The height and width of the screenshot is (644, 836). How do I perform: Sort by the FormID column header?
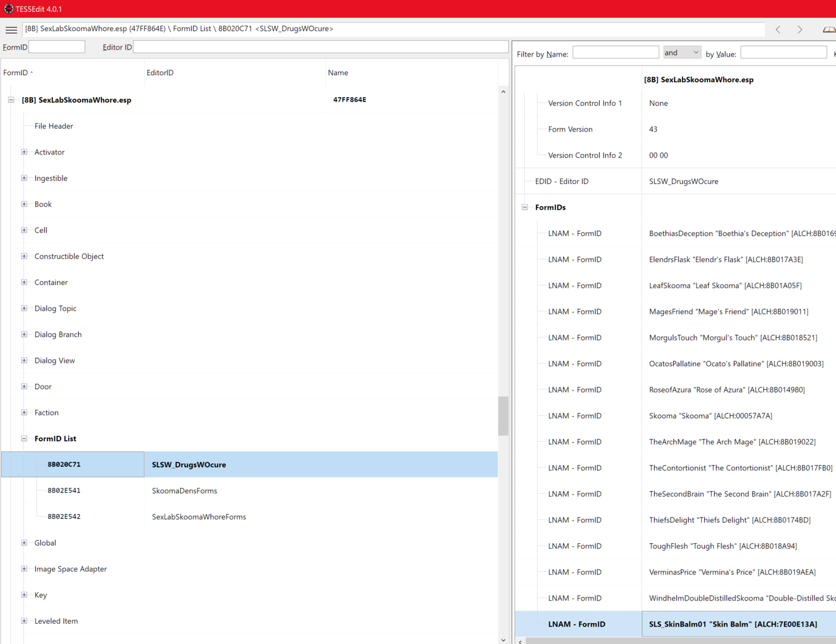[x=72, y=73]
